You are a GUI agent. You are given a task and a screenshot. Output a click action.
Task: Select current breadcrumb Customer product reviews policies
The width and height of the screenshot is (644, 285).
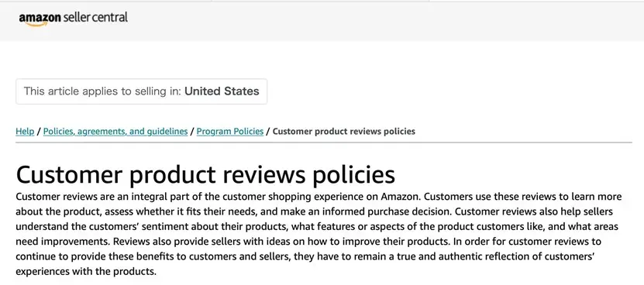click(x=344, y=132)
